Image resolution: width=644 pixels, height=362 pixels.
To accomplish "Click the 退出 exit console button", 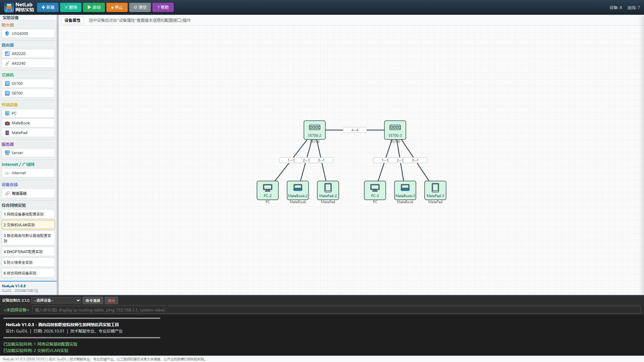I will click(111, 301).
